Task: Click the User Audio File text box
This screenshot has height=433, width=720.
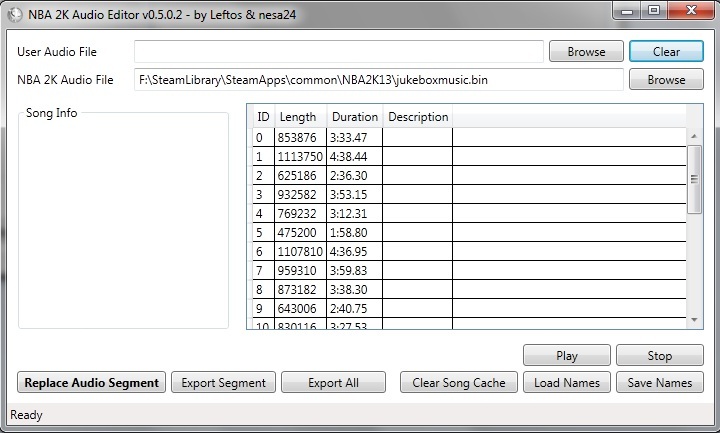Action: 339,51
